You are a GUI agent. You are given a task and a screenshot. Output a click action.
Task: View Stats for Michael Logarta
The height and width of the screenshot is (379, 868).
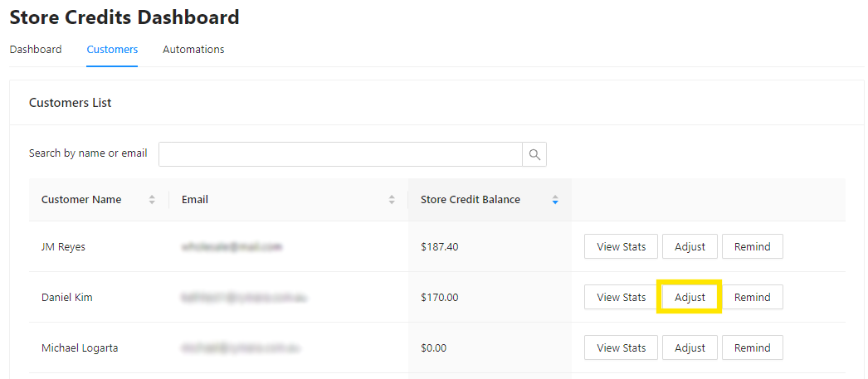pos(621,347)
